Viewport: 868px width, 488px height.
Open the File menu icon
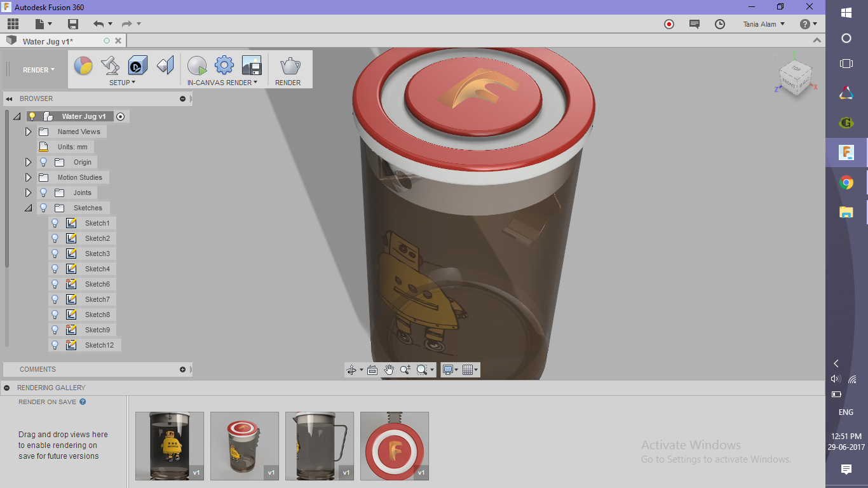(40, 24)
